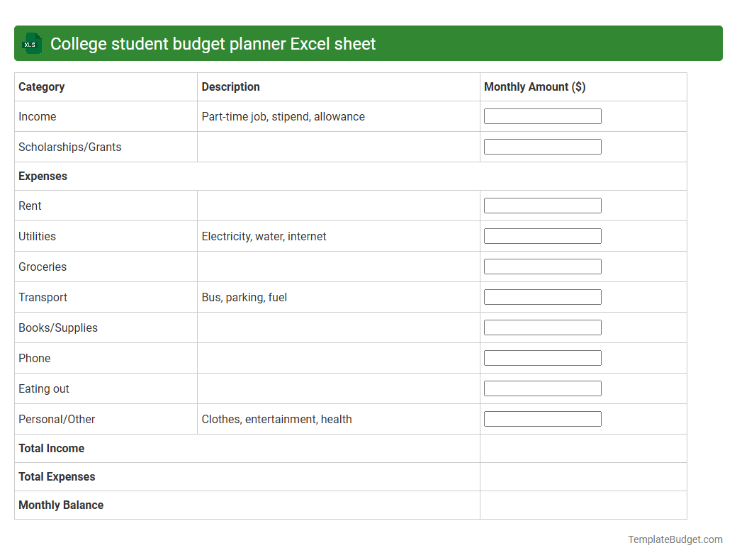Click the green XLS file icon
Screen dimensions: 737x560
31,43
